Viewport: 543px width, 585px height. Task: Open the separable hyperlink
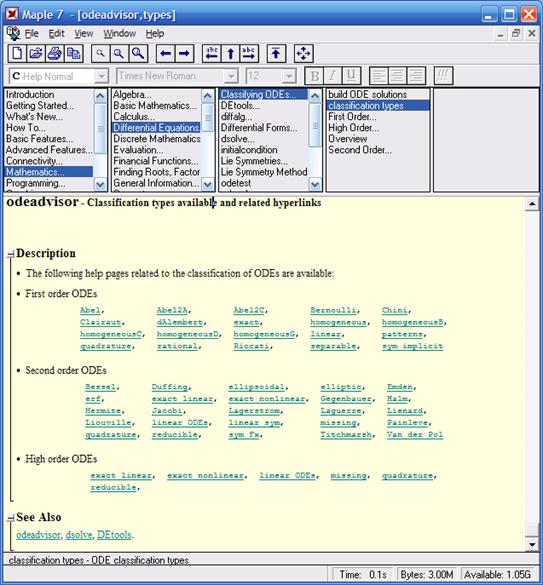333,346
